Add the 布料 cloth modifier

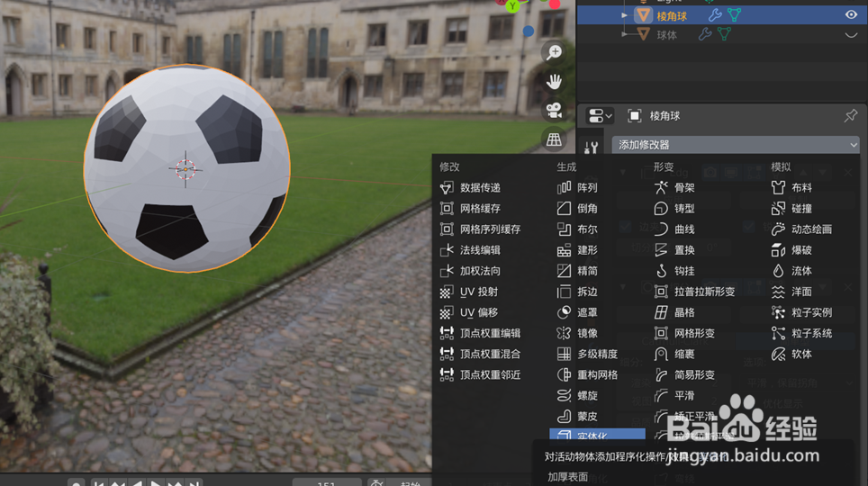pos(791,187)
